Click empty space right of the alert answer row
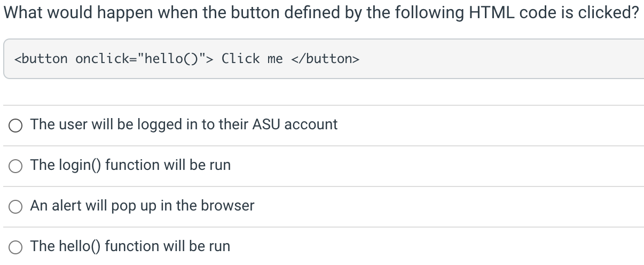This screenshot has width=644, height=265. coord(449,206)
